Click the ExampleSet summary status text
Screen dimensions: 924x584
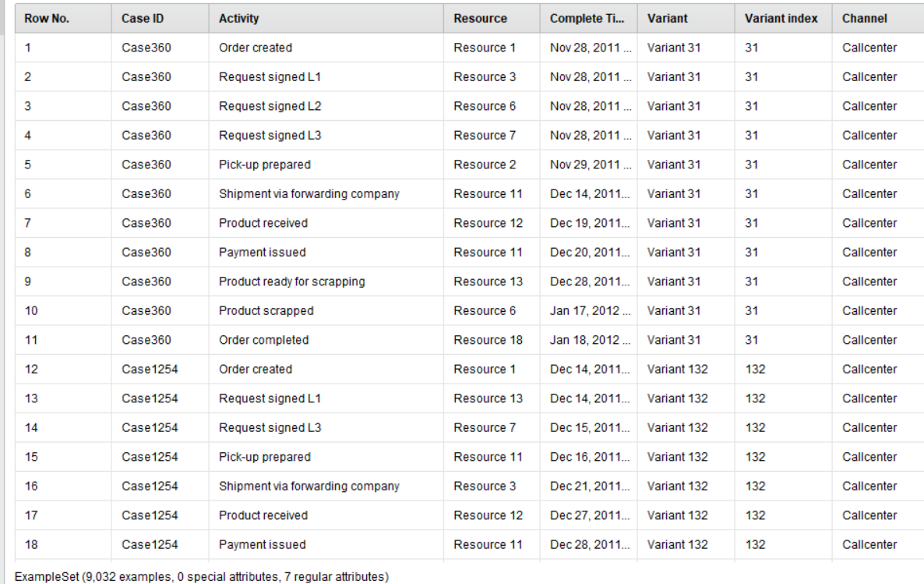click(x=202, y=576)
